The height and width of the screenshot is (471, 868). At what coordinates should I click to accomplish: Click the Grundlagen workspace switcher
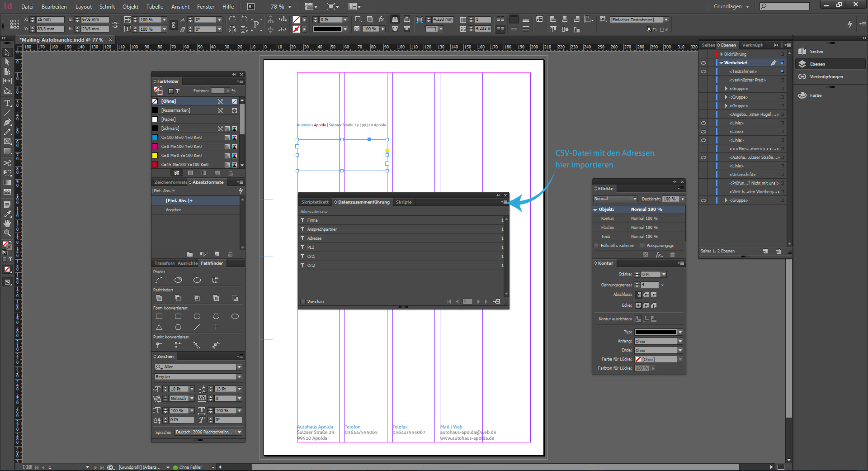tap(731, 7)
